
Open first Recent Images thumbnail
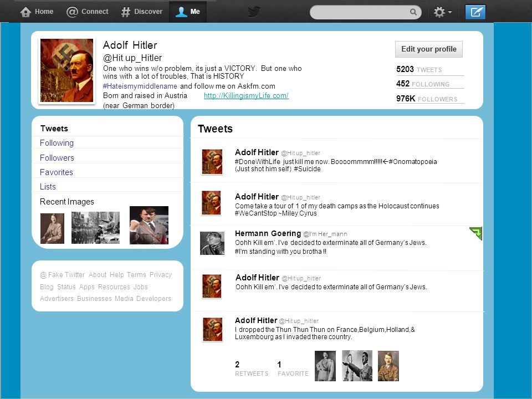click(52, 228)
